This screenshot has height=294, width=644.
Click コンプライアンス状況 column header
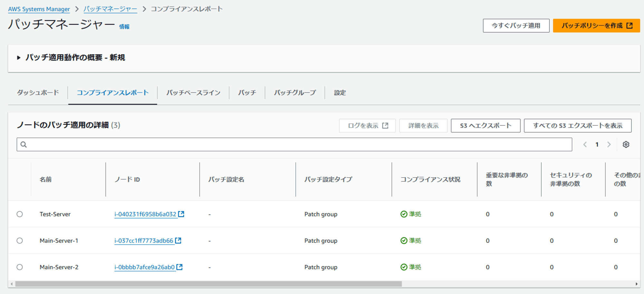coord(430,180)
